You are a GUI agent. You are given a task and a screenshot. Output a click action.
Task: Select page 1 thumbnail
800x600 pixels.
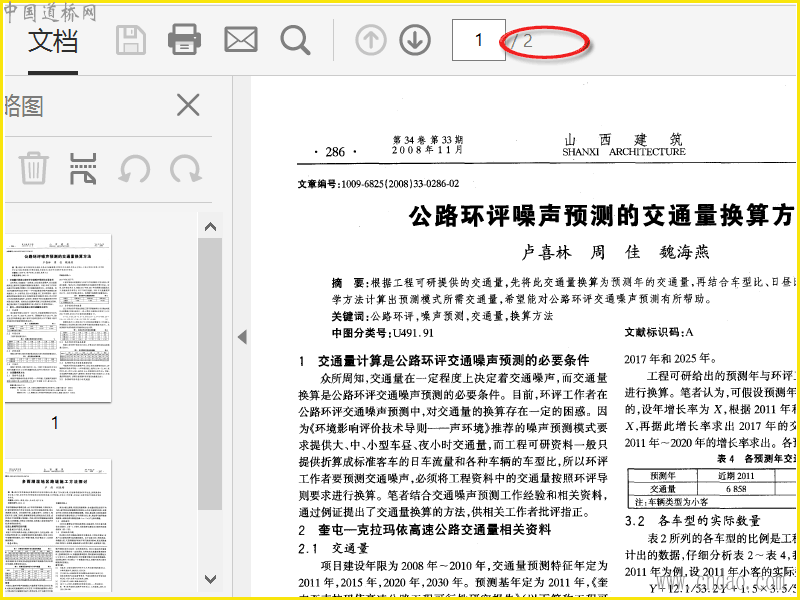[57, 318]
